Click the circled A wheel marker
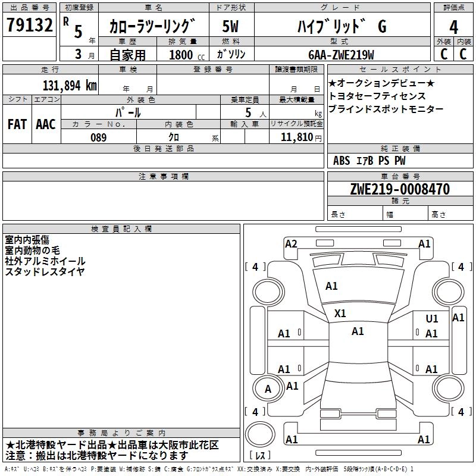 tap(268, 389)
